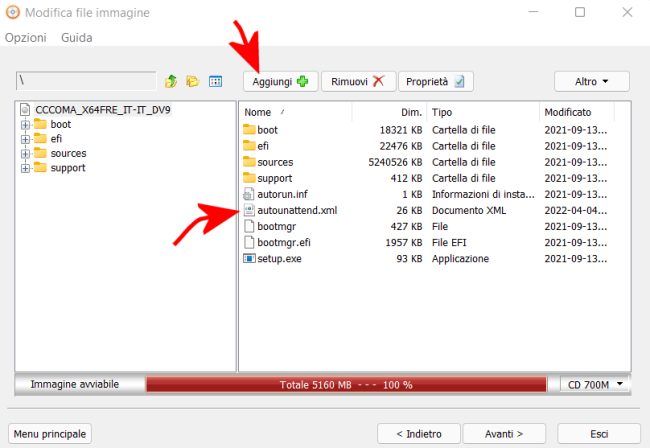Viewport: 650px width, 448px height.
Task: Click the view mode grid icon
Action: [216, 81]
